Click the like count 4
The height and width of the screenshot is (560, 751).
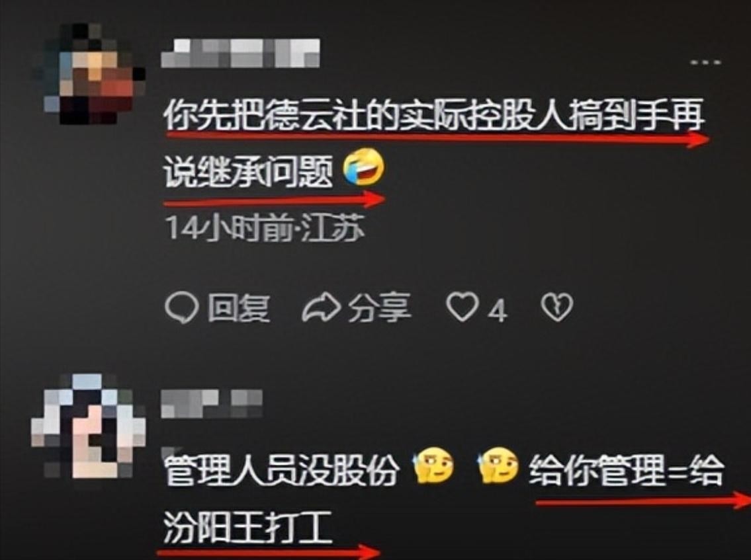pyautogui.click(x=497, y=311)
